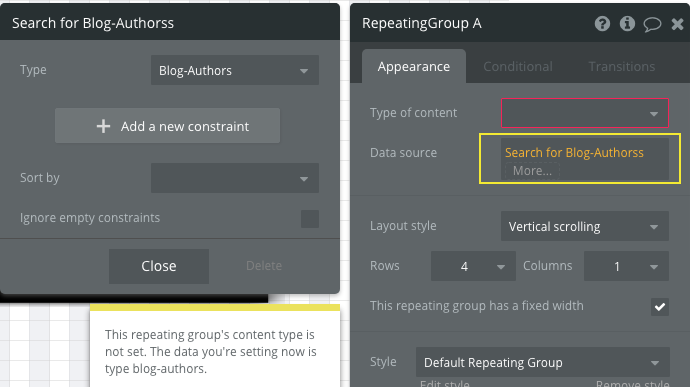690x387 pixels.
Task: Select the Appearance tab
Action: [x=414, y=66]
